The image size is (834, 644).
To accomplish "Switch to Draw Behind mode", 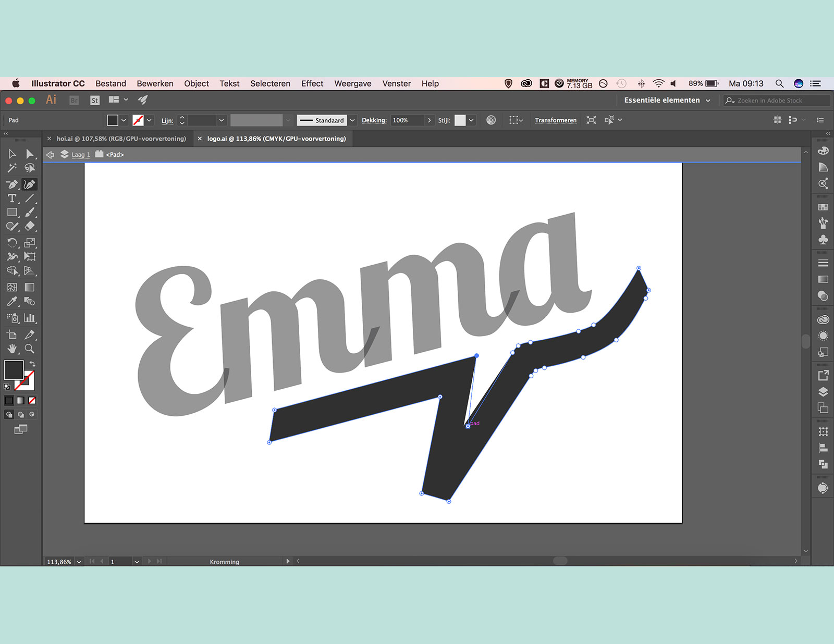I will point(21,415).
